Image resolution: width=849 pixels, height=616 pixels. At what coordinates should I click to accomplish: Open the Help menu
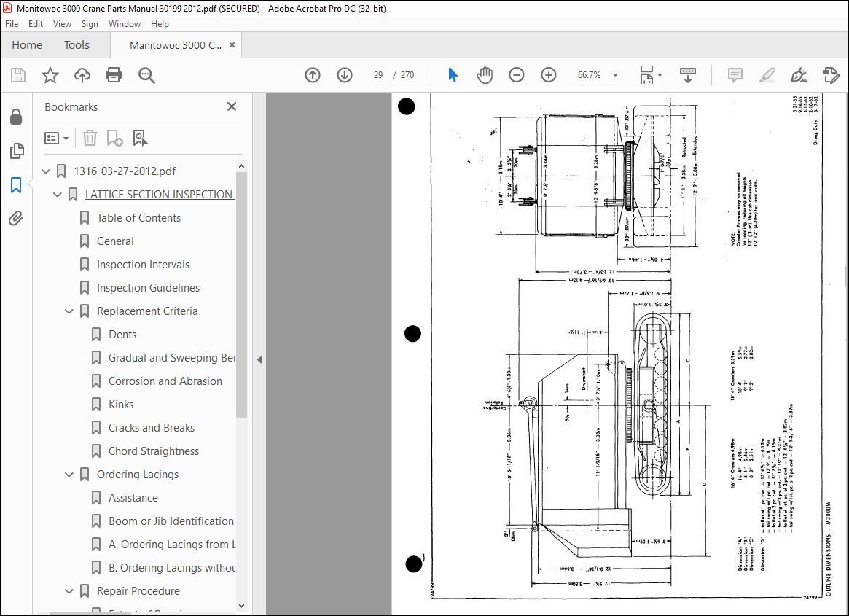click(x=160, y=24)
